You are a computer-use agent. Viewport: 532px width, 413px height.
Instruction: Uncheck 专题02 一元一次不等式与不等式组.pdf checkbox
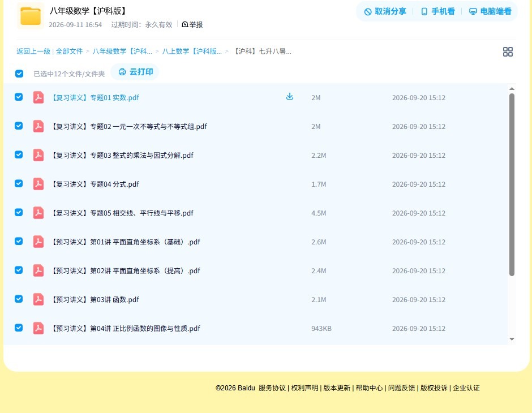[x=19, y=126]
